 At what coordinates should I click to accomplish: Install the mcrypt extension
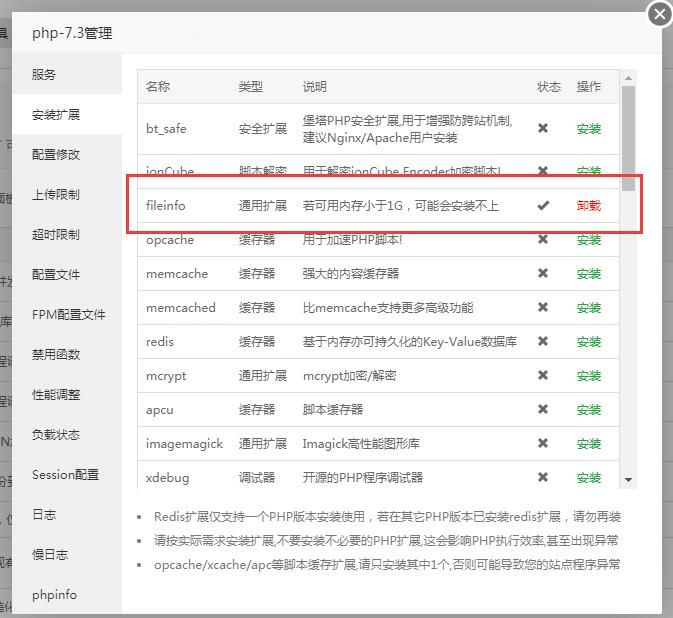pos(589,376)
